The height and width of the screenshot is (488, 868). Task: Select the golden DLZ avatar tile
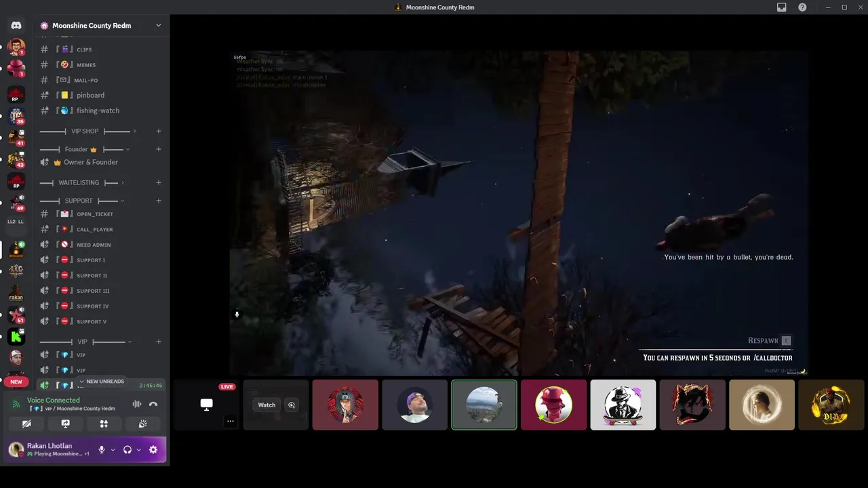pos(831,405)
